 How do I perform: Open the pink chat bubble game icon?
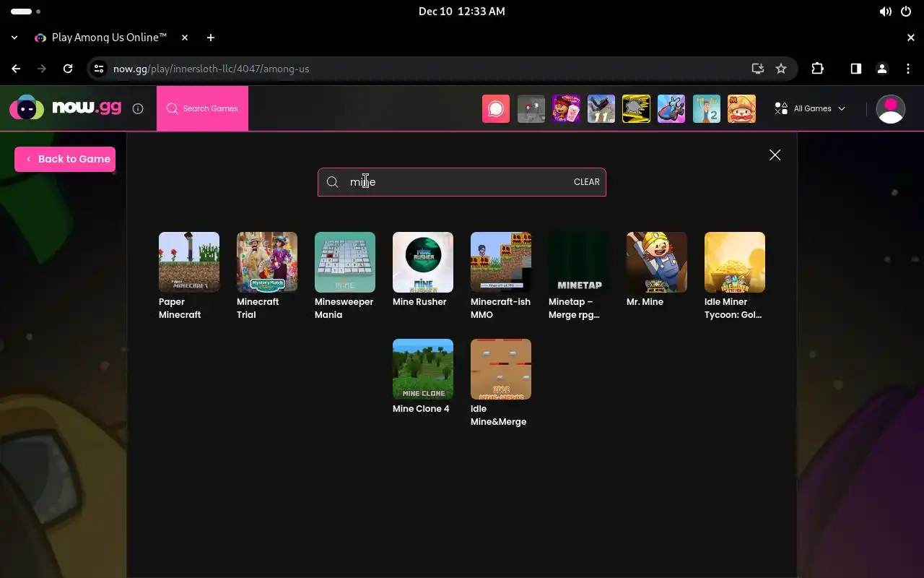(x=496, y=108)
